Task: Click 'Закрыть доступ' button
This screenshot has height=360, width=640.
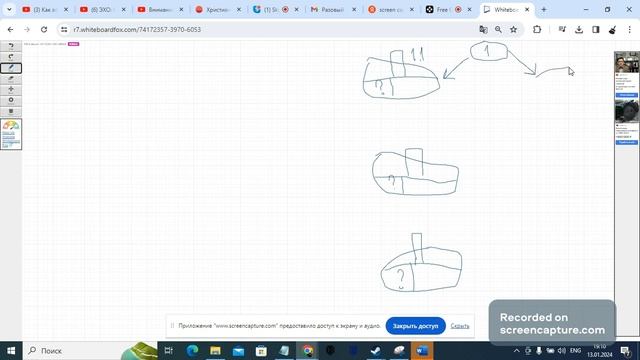Action: (x=416, y=326)
